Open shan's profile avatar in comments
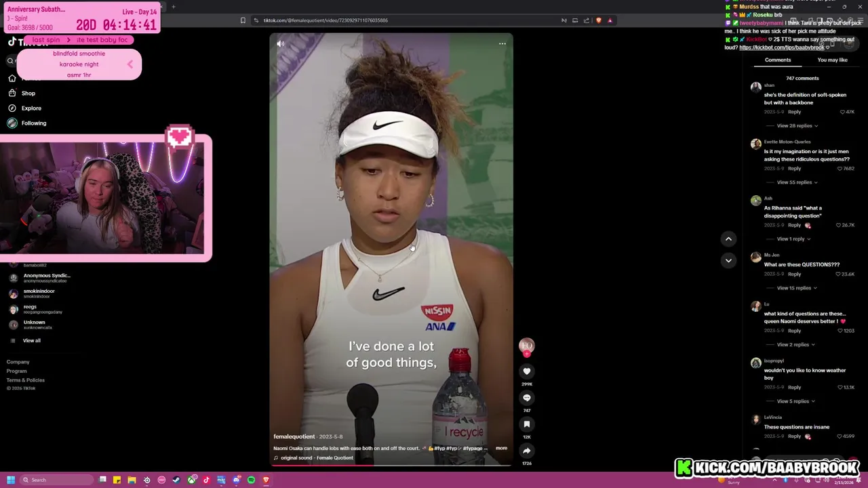 (x=755, y=87)
